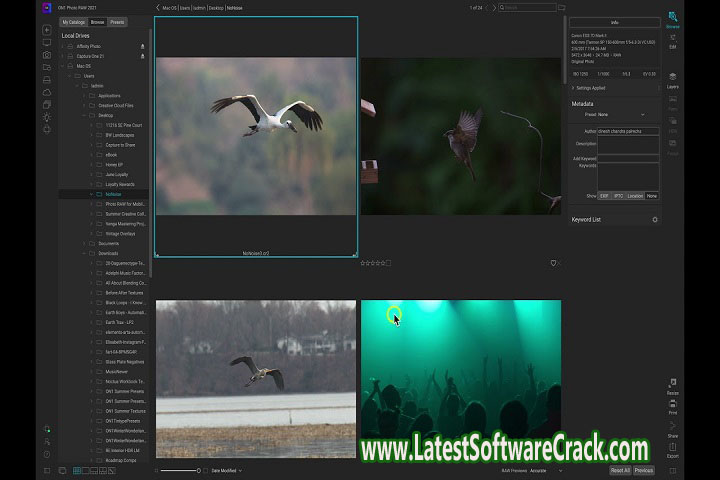Collapse the Mac OS drive in tree
Image resolution: width=720 pixels, height=480 pixels.
coord(62,66)
